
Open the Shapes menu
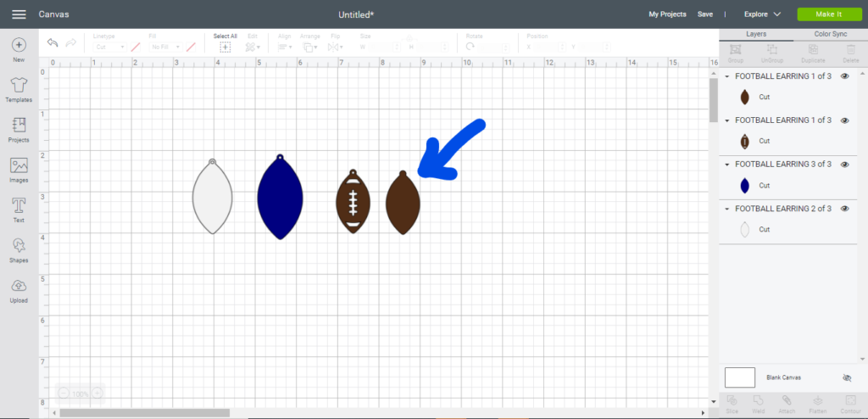[x=19, y=250]
